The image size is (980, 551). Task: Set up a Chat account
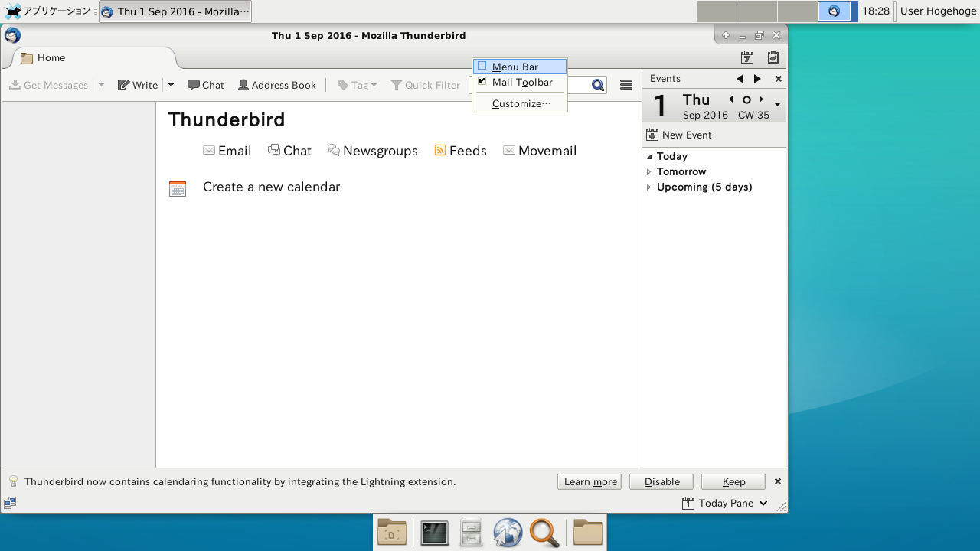coord(289,151)
